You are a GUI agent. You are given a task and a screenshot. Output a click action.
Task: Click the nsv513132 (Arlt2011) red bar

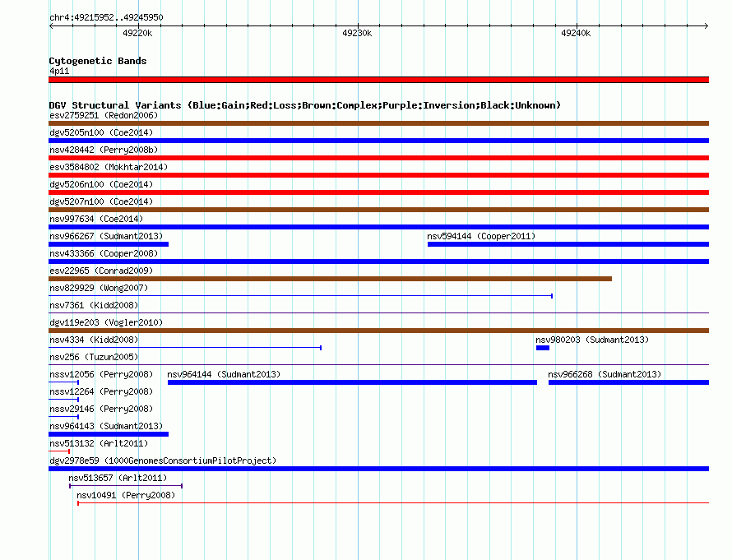59,451
